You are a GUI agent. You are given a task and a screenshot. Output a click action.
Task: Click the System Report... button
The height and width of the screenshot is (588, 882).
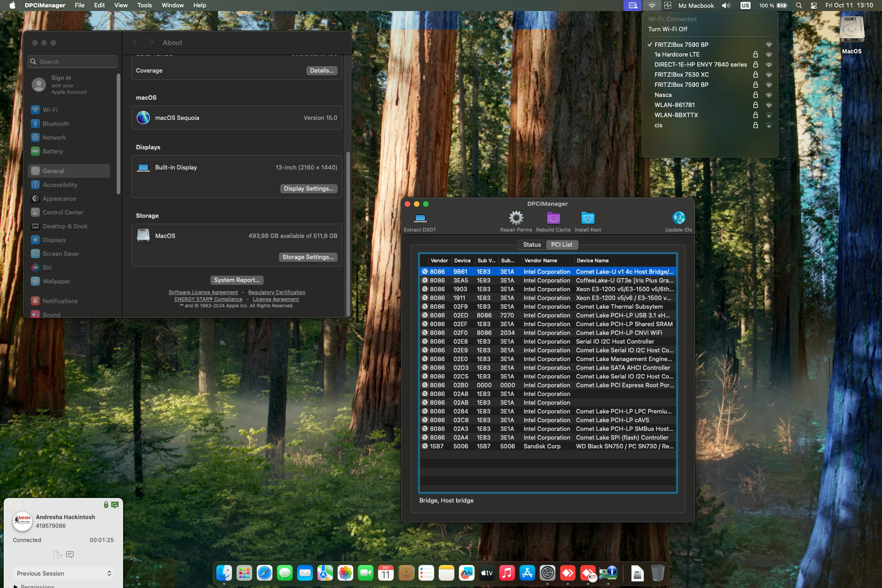click(237, 280)
